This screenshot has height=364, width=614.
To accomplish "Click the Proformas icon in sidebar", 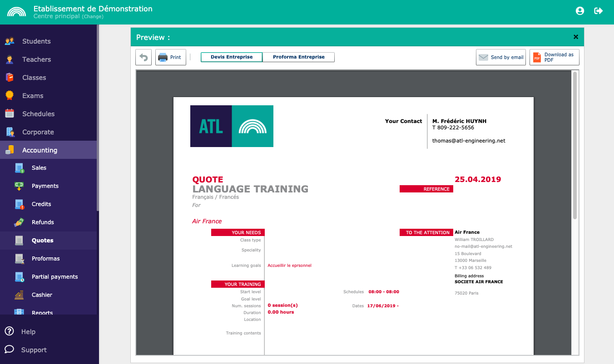I will point(19,259).
